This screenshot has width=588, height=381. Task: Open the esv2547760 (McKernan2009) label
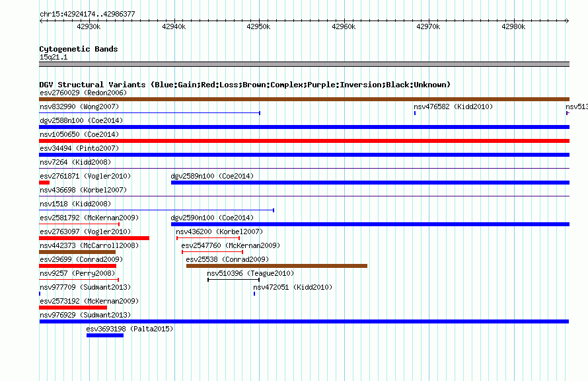point(231,245)
